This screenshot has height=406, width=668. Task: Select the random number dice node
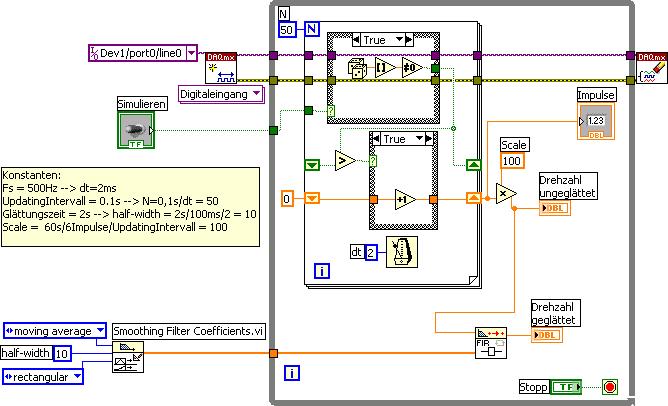pyautogui.click(x=357, y=68)
